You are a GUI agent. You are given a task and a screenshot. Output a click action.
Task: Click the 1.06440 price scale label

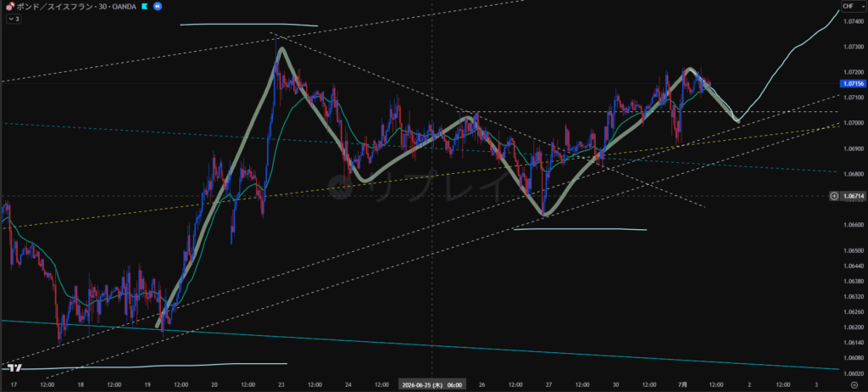pyautogui.click(x=853, y=266)
